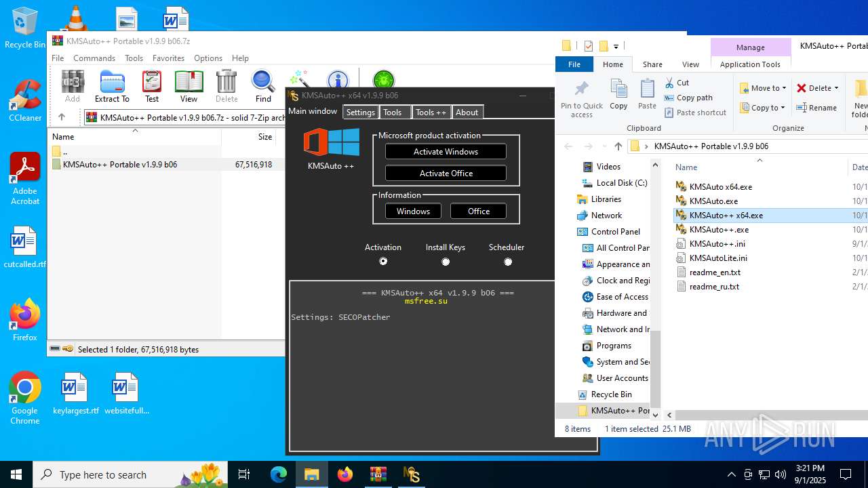This screenshot has width=868, height=488.
Task: Click the Find magnifier icon in WinRAR
Action: click(263, 86)
